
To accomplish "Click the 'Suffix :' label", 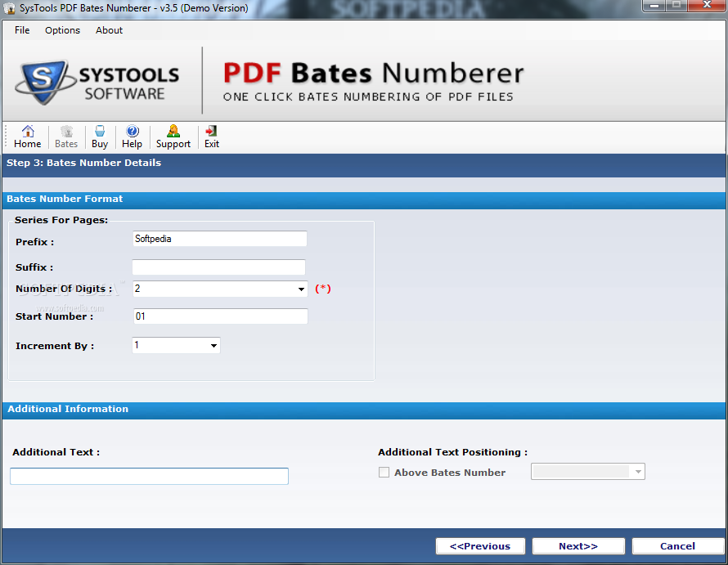I will (x=34, y=267).
